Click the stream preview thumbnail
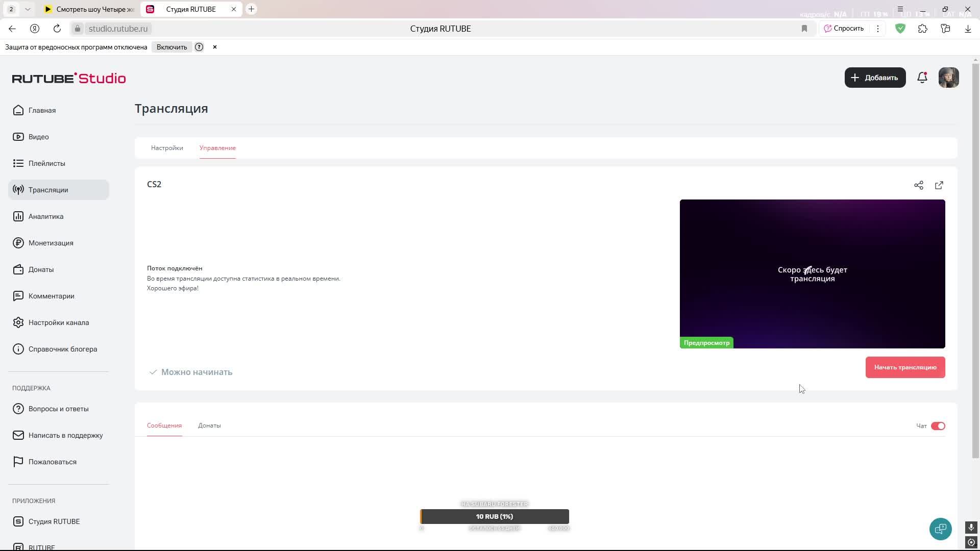 (x=812, y=274)
